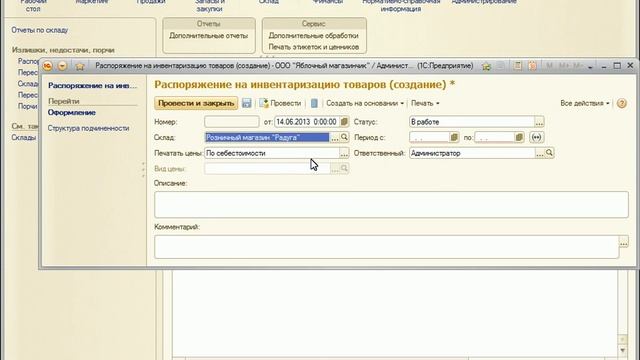This screenshot has width=640, height=360.
Task: Open date picker icon beside 14.06.2013 field
Action: pos(344,122)
